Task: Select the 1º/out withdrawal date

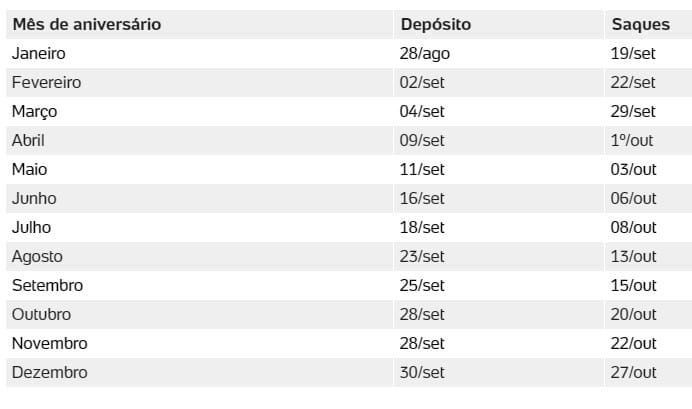Action: click(632, 140)
